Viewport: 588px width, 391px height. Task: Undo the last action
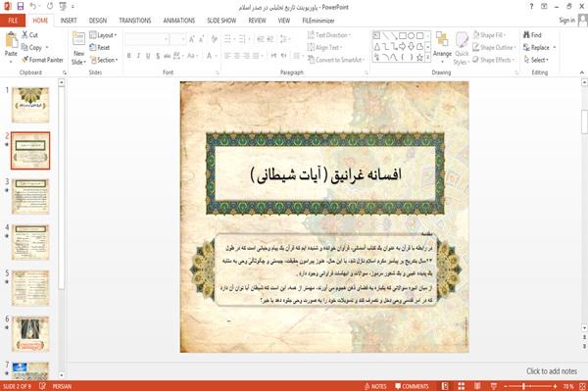click(33, 7)
